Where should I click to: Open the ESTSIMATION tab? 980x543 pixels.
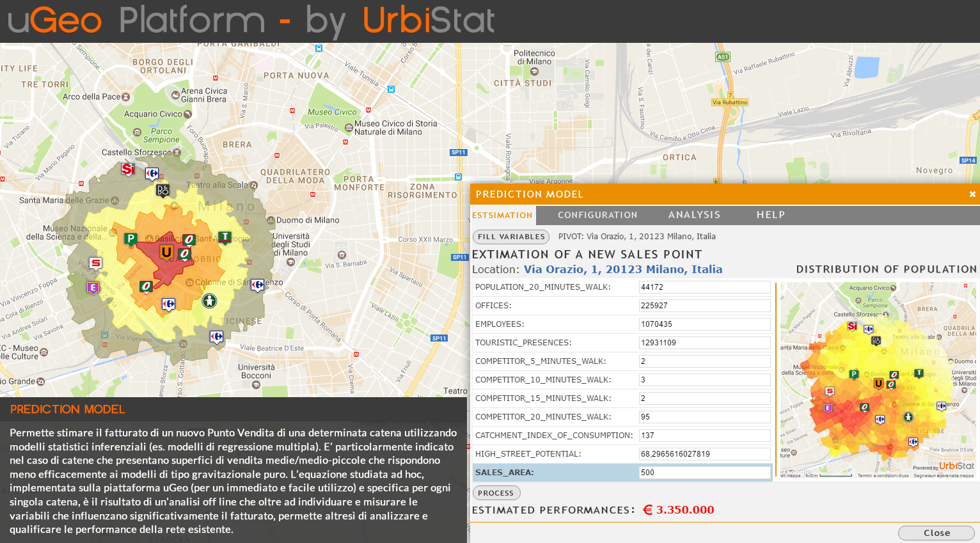(x=502, y=216)
